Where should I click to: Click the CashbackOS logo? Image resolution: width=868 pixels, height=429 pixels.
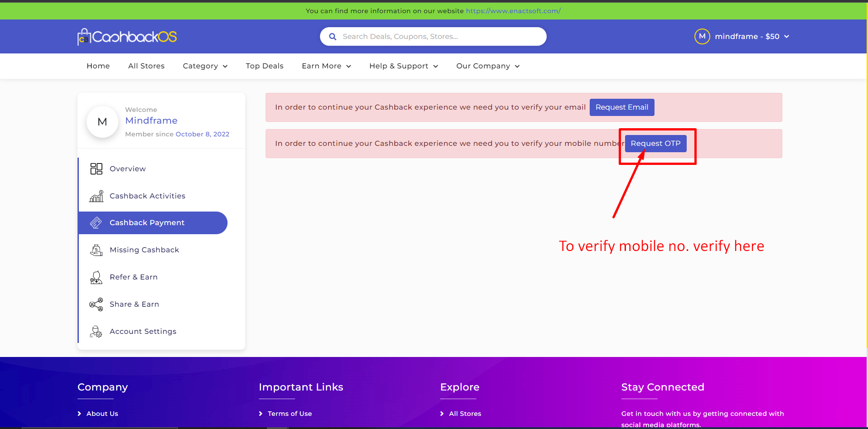pos(127,37)
